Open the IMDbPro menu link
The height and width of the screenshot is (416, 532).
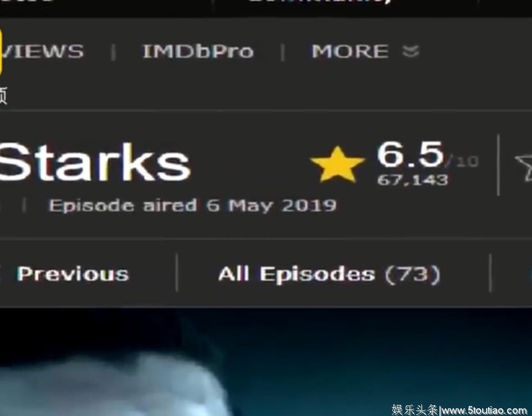coord(198,52)
